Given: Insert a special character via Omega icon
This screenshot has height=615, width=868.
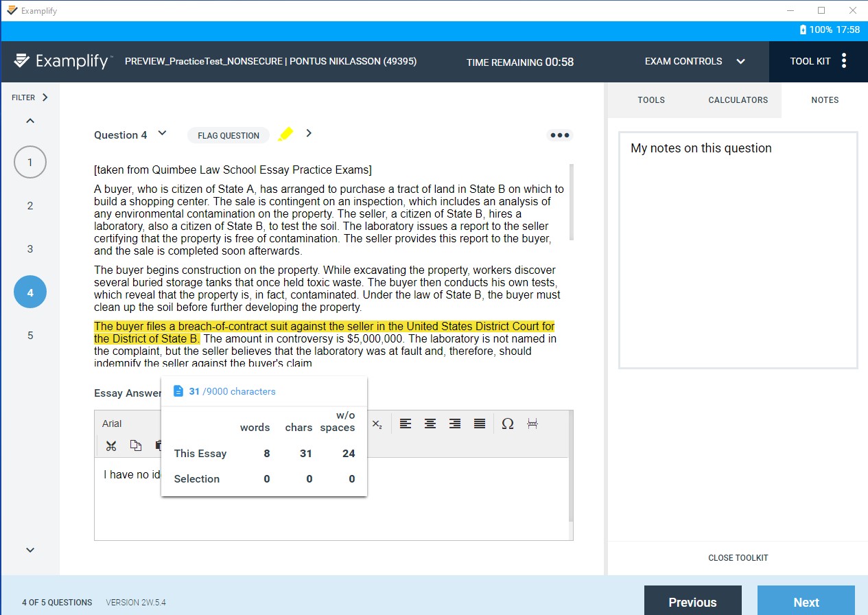Looking at the screenshot, I should point(508,424).
